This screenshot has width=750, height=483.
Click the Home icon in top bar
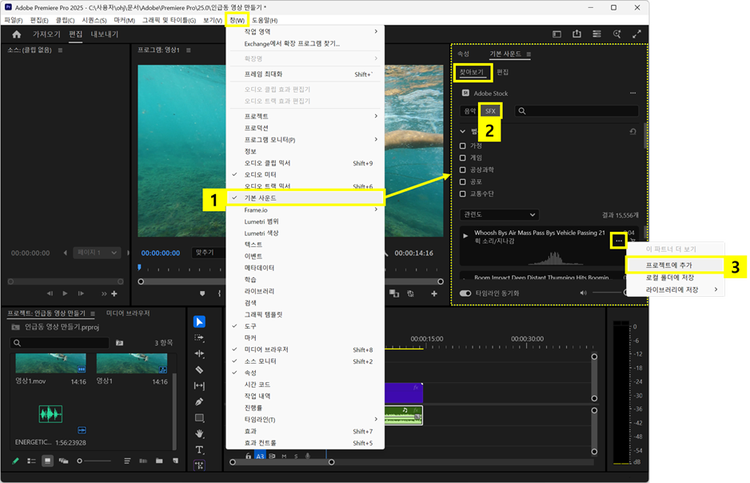pyautogui.click(x=16, y=34)
